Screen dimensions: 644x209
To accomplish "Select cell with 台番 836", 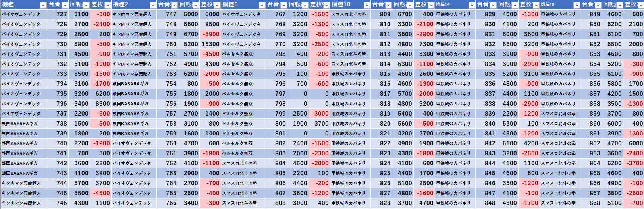I will [x=486, y=84].
